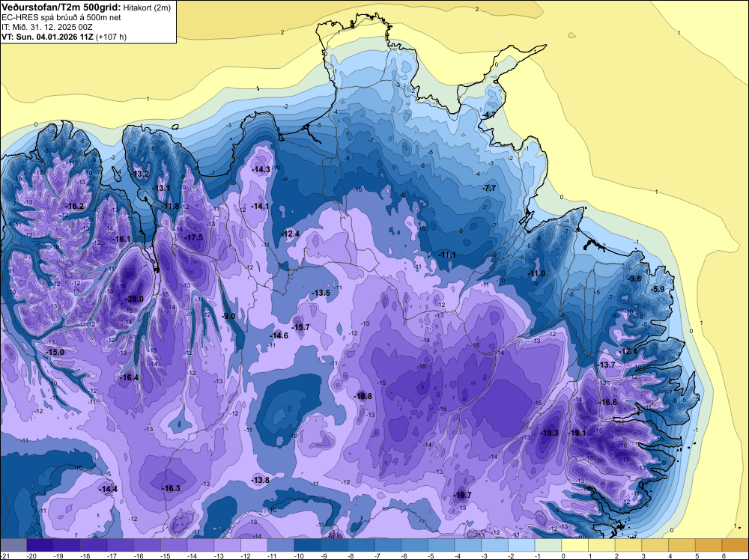Click the -17.5 temperature value
The image size is (749, 560).
194,238
